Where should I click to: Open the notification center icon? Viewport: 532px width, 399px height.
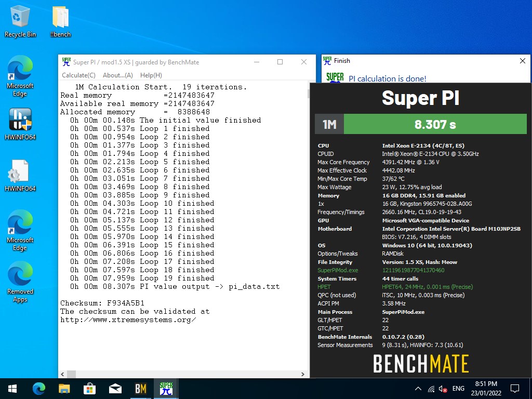tap(515, 389)
